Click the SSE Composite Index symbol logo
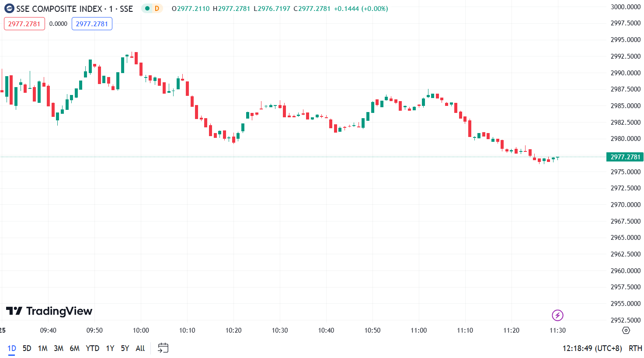The height and width of the screenshot is (358, 644). click(9, 9)
